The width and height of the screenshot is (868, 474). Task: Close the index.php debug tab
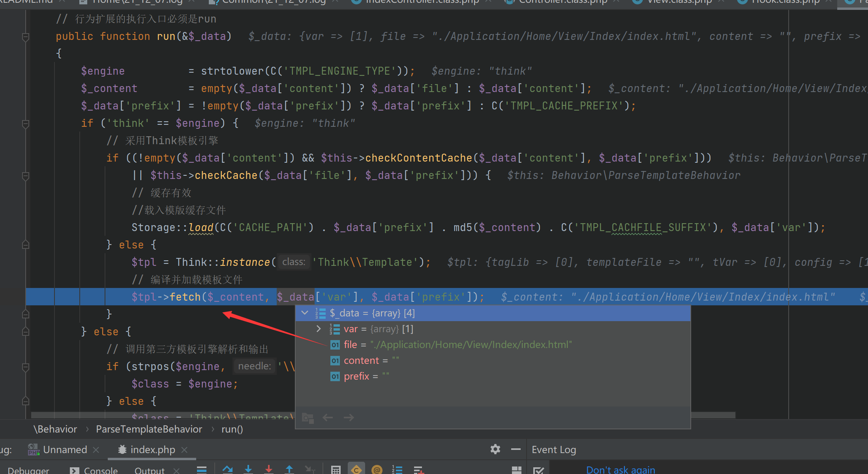point(184,450)
